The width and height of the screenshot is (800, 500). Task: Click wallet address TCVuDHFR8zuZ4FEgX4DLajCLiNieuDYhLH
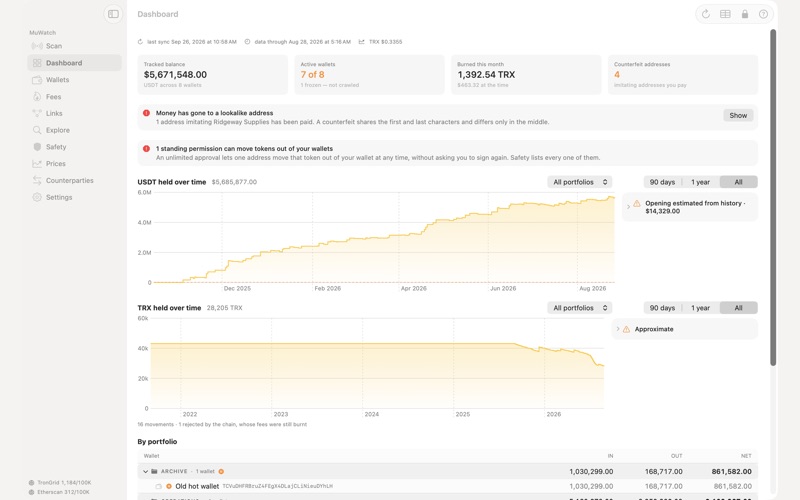[278, 487]
